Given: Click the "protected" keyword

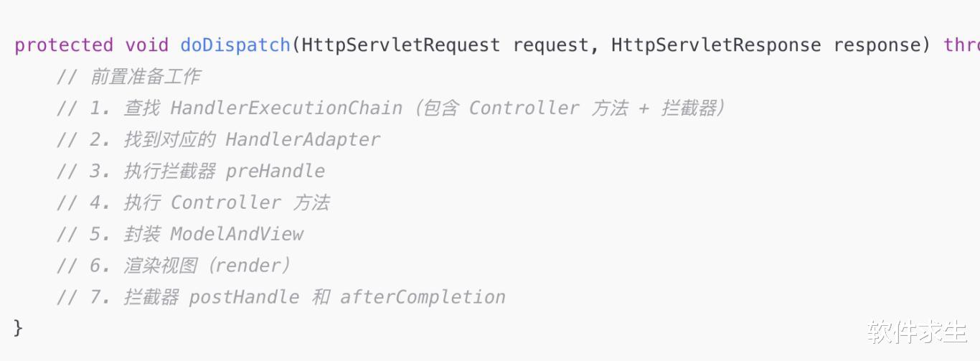Looking at the screenshot, I should (63, 45).
